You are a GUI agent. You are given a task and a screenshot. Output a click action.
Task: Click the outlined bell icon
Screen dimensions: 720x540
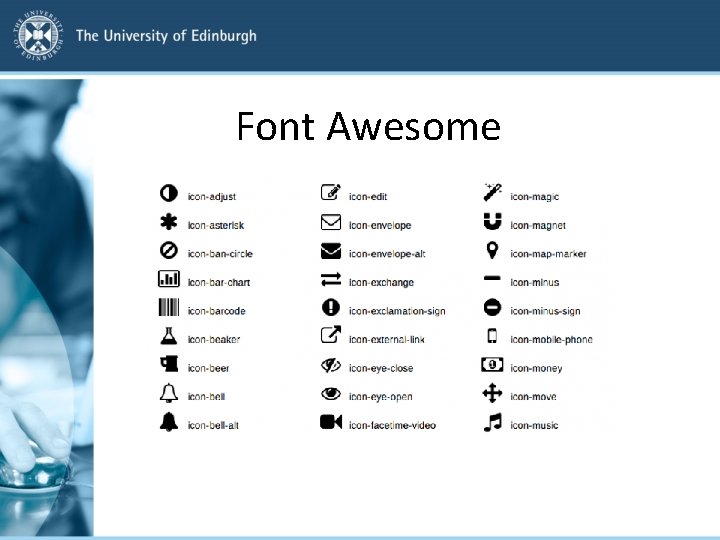(x=169, y=393)
